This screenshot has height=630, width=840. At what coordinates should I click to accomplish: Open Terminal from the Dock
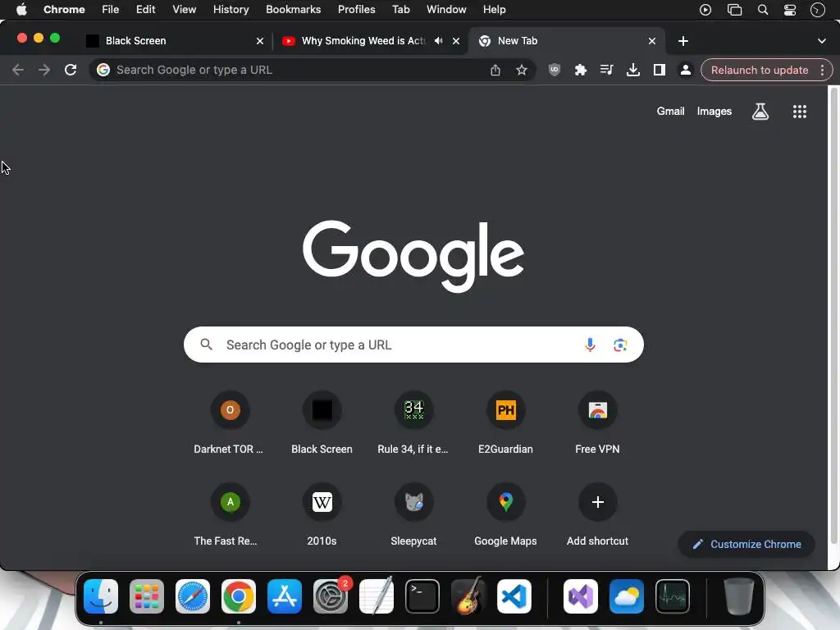(422, 596)
